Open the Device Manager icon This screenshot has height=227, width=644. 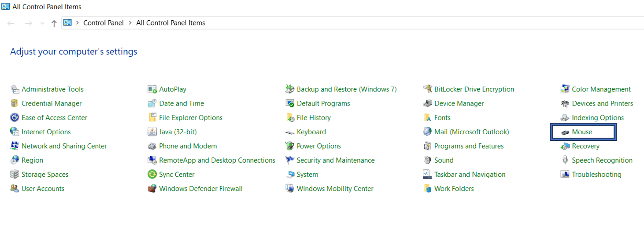[x=427, y=103]
